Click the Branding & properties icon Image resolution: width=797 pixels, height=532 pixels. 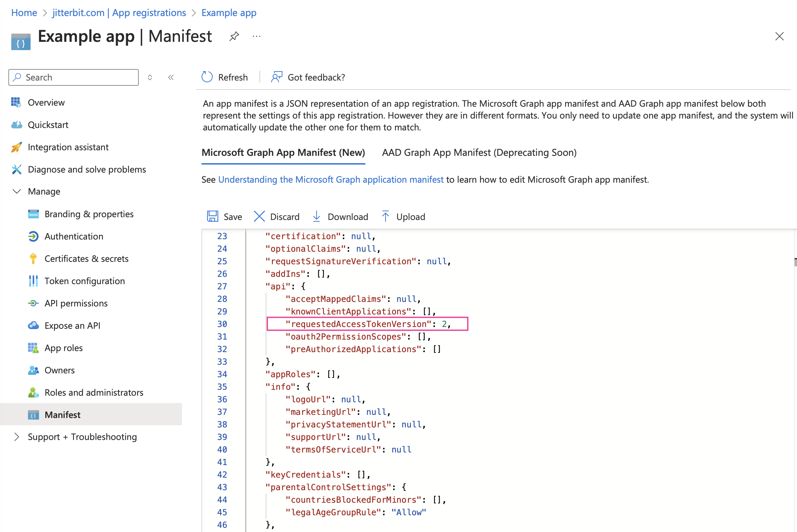coord(33,214)
